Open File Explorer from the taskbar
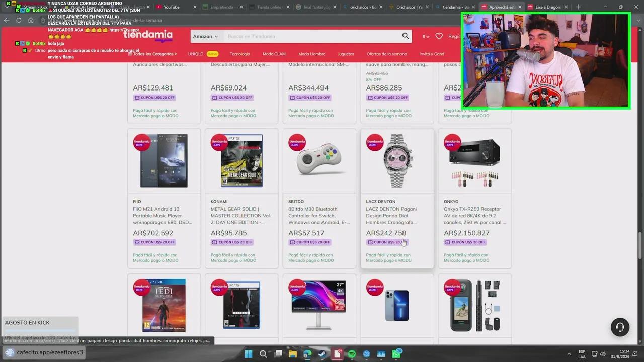 coord(293,354)
